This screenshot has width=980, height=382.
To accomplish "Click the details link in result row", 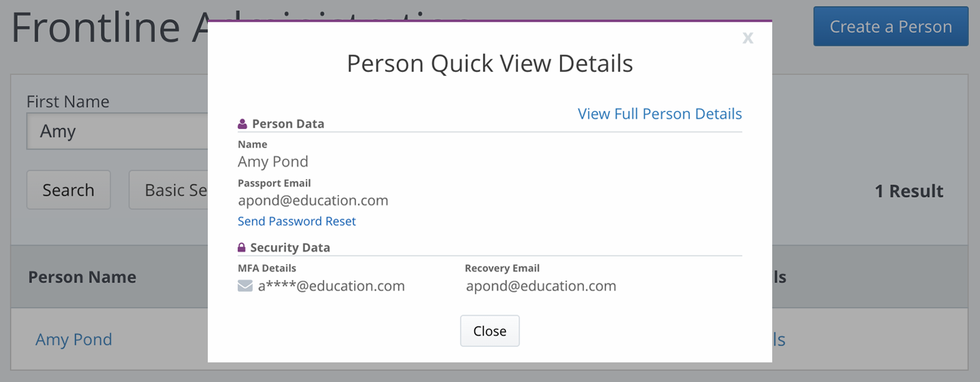I will click(x=779, y=339).
